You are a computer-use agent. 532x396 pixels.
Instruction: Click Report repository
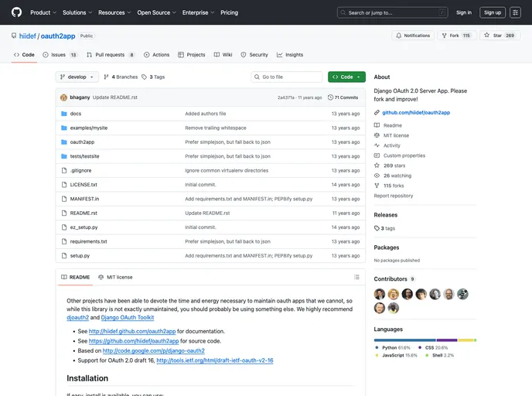pos(394,196)
